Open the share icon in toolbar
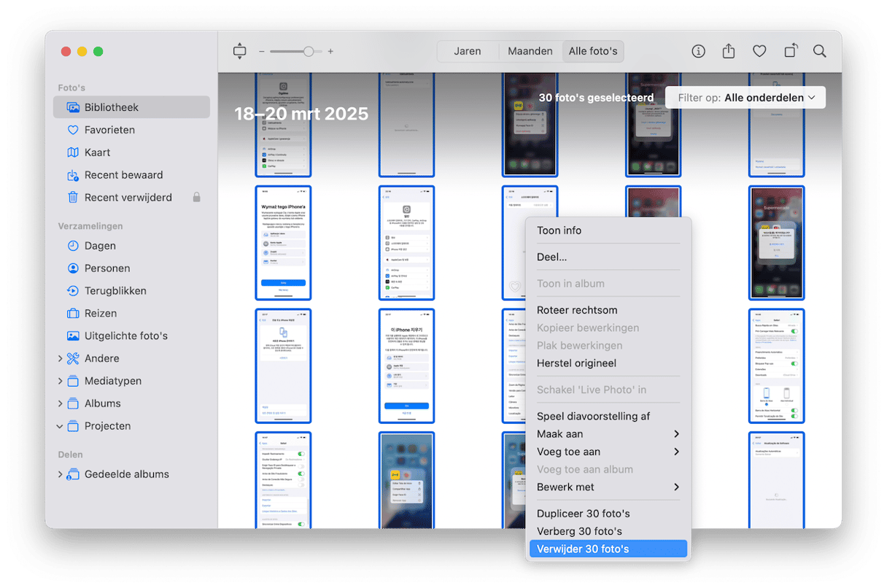Screen dimensions: 887x588 [728, 51]
